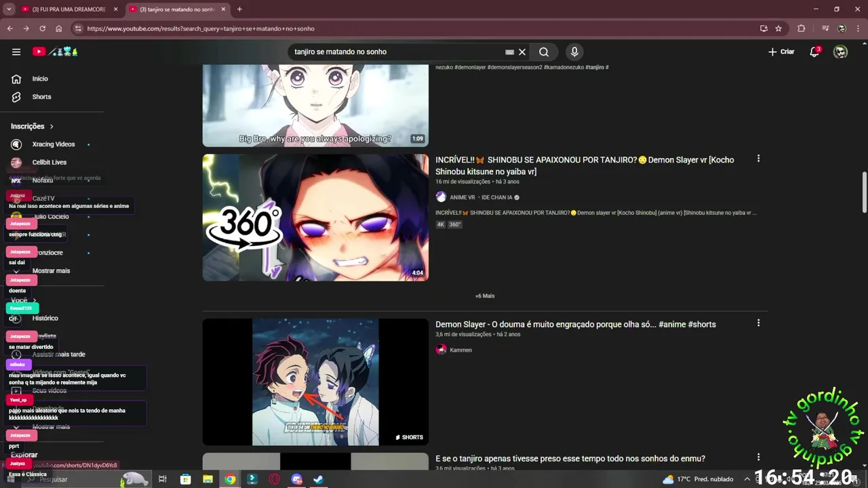The width and height of the screenshot is (868, 488).
Task: Open the browser home page button
Action: click(58, 28)
